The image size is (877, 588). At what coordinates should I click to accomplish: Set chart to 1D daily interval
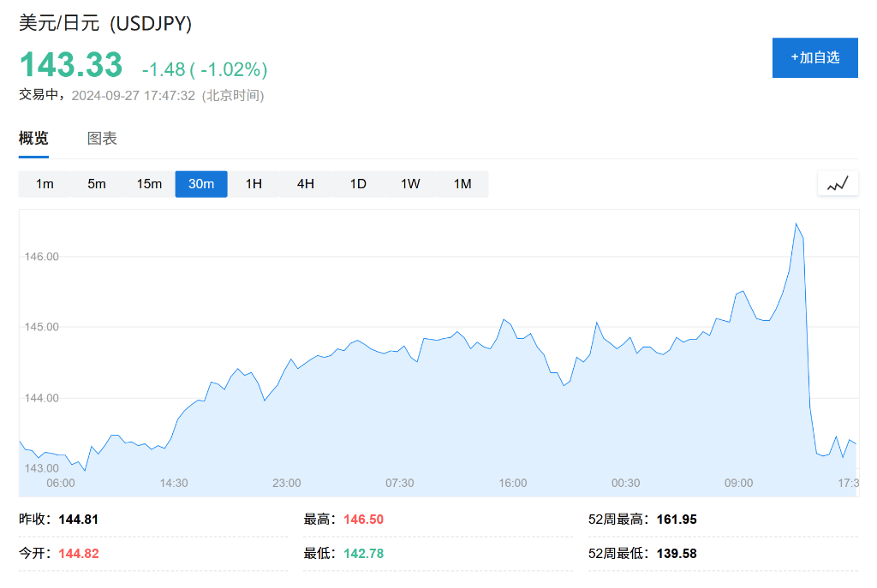click(358, 184)
